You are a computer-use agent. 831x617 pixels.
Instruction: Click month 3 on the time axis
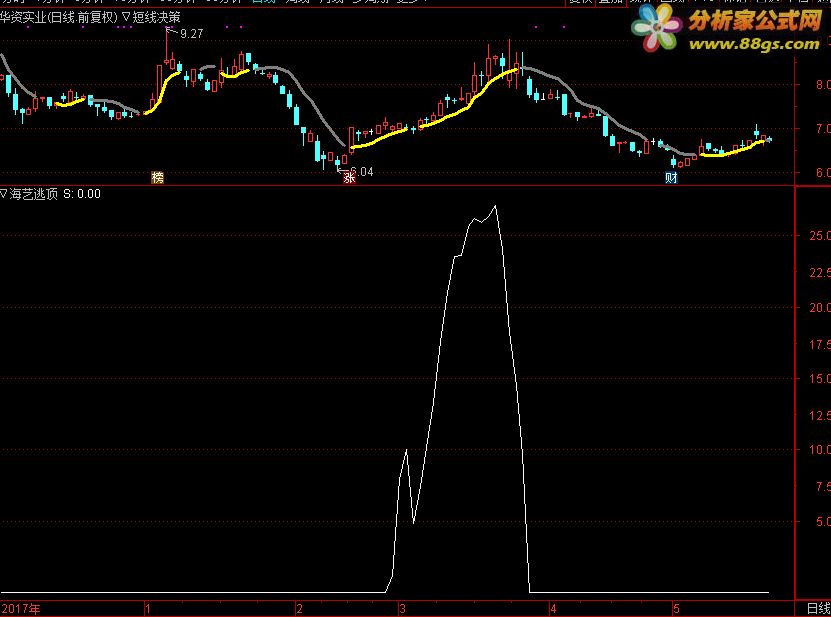pos(402,609)
